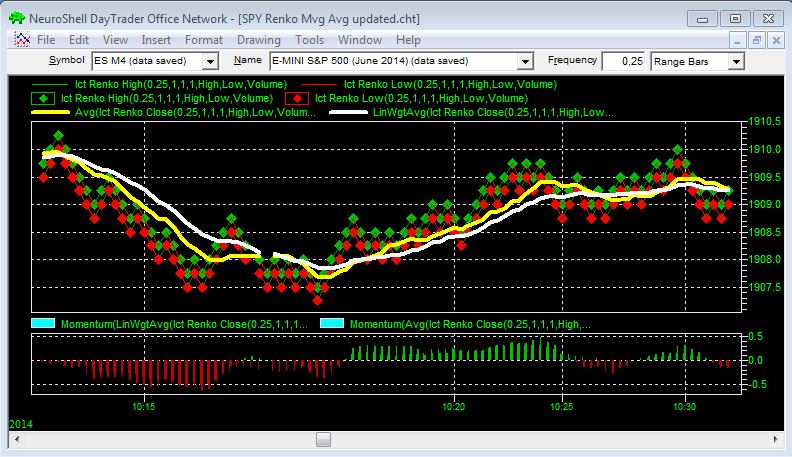The width and height of the screenshot is (792, 457).
Task: Click green diamond Ict Renko High legend icon
Action: pos(43,98)
